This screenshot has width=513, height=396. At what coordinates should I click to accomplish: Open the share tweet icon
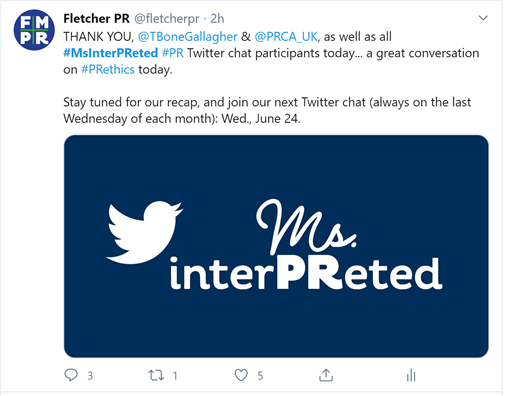(326, 375)
